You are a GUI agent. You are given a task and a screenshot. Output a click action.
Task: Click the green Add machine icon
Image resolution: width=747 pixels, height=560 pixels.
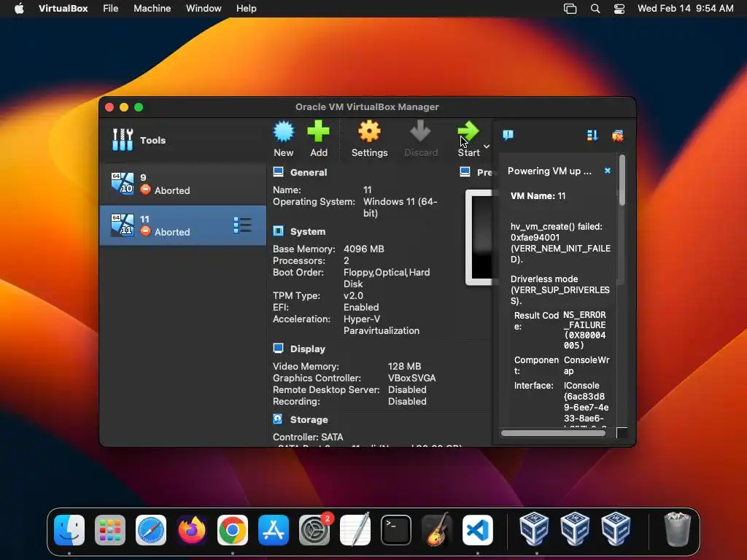click(318, 132)
